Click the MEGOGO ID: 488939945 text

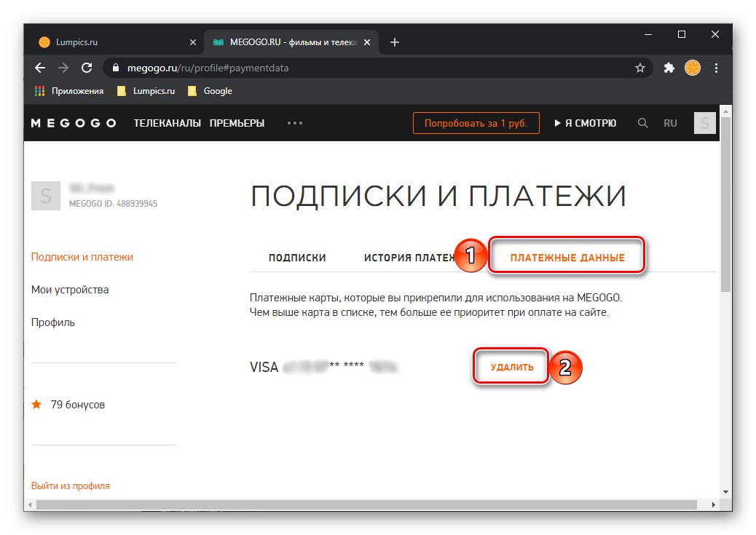pyautogui.click(x=113, y=204)
